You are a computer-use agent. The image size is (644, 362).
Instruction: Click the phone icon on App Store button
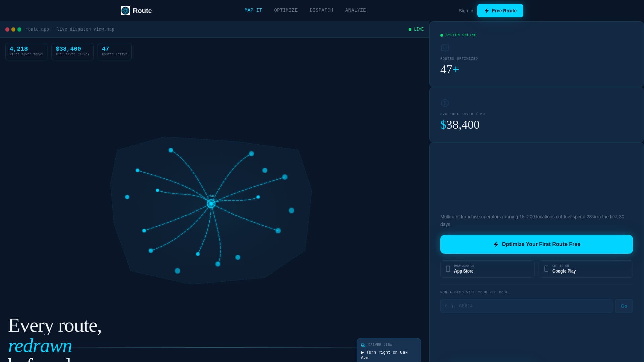point(448,269)
